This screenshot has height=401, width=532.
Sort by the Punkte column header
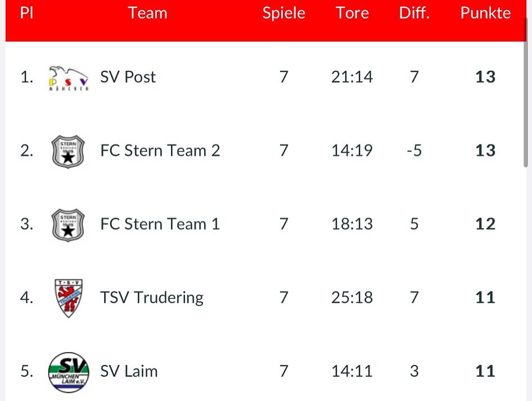485,13
